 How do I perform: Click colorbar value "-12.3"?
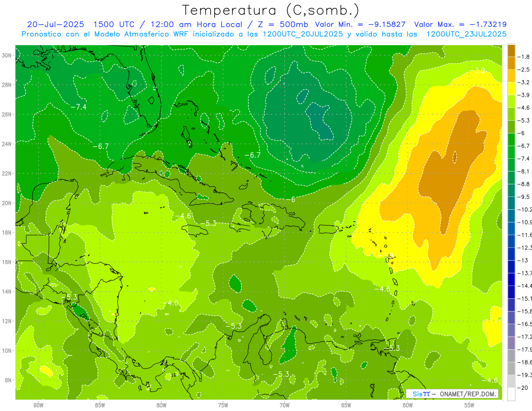pos(524,247)
